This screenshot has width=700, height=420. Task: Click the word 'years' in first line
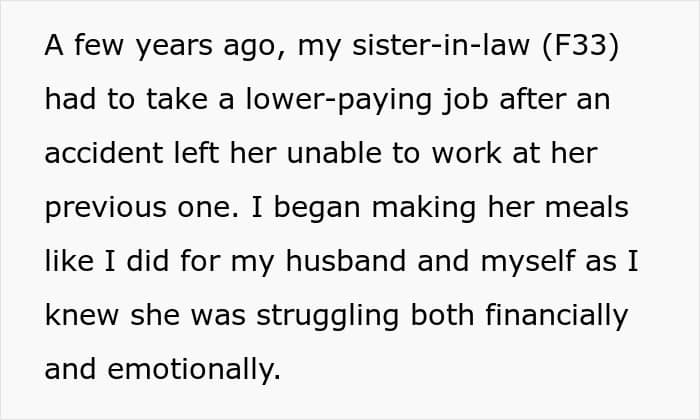pyautogui.click(x=174, y=46)
